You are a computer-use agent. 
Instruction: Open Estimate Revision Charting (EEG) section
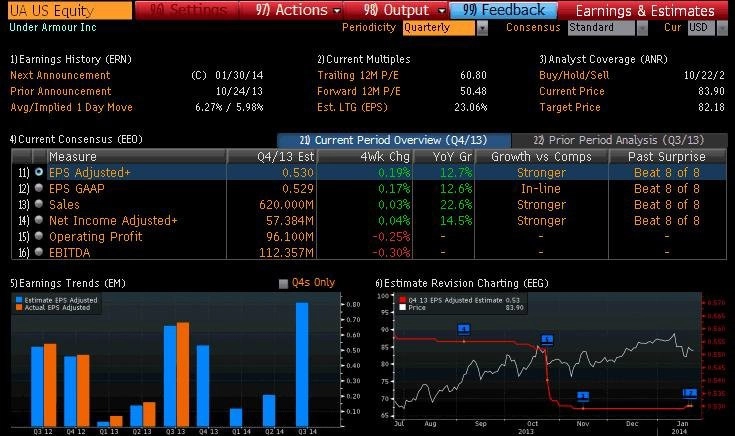[x=462, y=283]
